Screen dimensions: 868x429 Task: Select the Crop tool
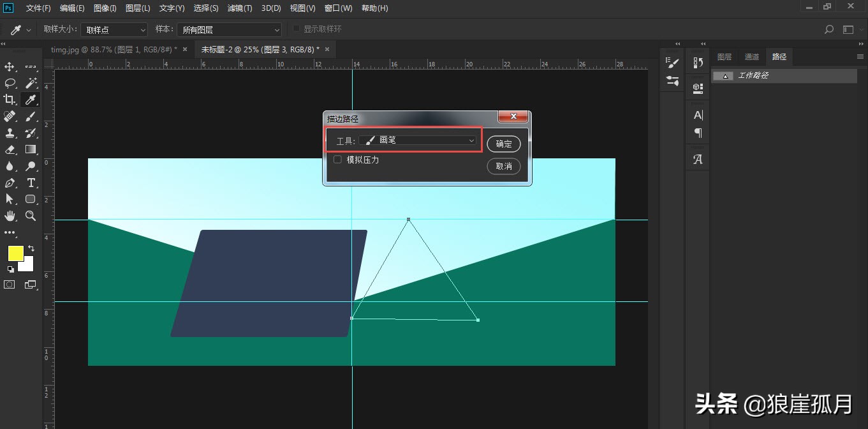(10, 100)
